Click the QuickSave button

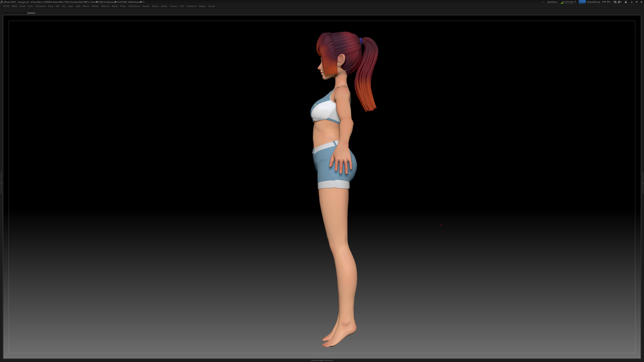coord(552,2)
